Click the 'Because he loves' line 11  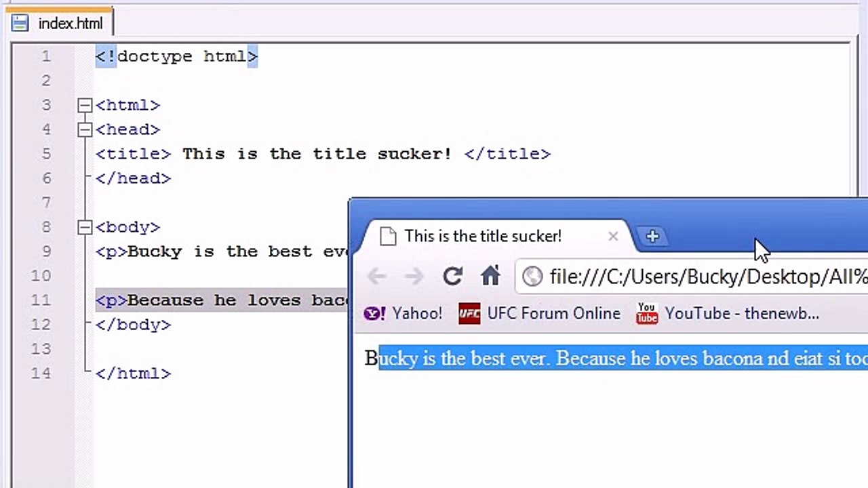(222, 300)
